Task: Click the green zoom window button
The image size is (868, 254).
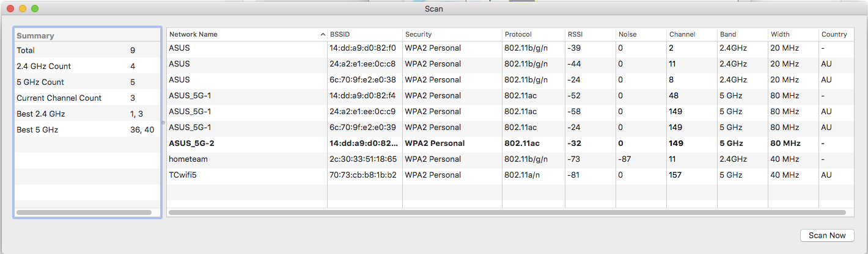Action: 35,9
